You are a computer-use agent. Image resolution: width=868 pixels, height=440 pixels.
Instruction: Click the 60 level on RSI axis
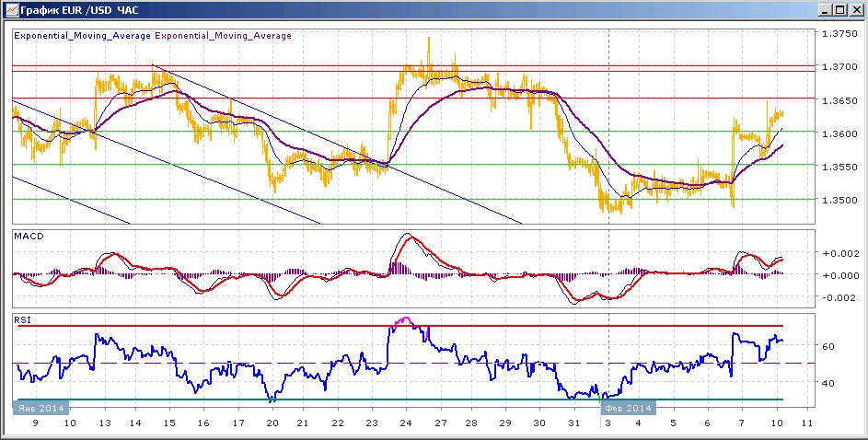(828, 346)
